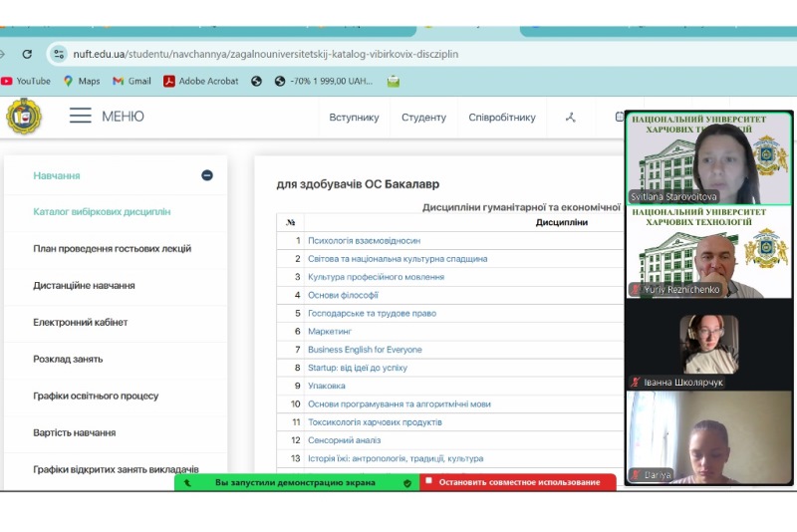Collapse the Навчання sidebar section
The width and height of the screenshot is (797, 532).
[207, 175]
